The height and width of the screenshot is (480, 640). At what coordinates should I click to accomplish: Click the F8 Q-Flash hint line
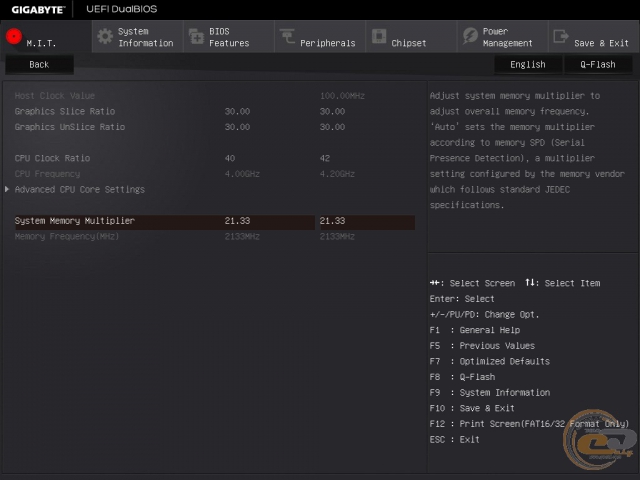click(x=462, y=377)
